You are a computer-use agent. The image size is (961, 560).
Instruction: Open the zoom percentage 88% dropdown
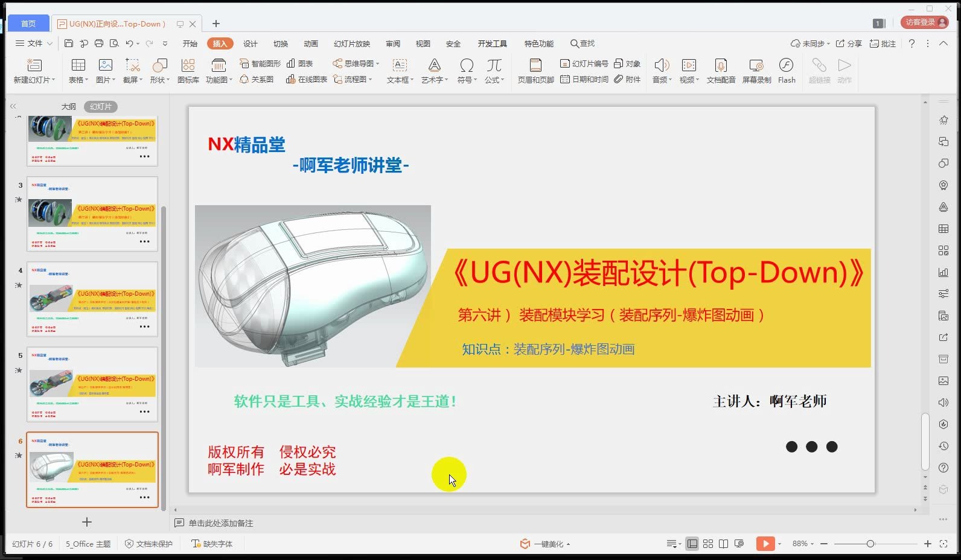(803, 544)
